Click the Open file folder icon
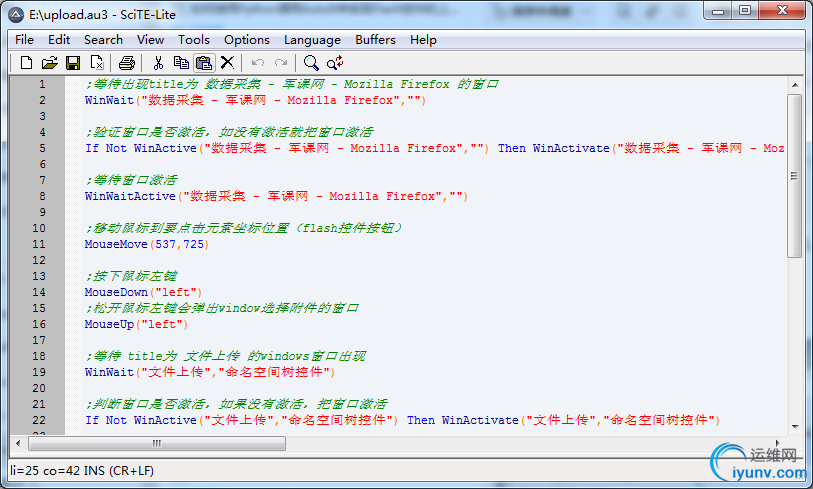This screenshot has height=489, width=813. tap(50, 63)
